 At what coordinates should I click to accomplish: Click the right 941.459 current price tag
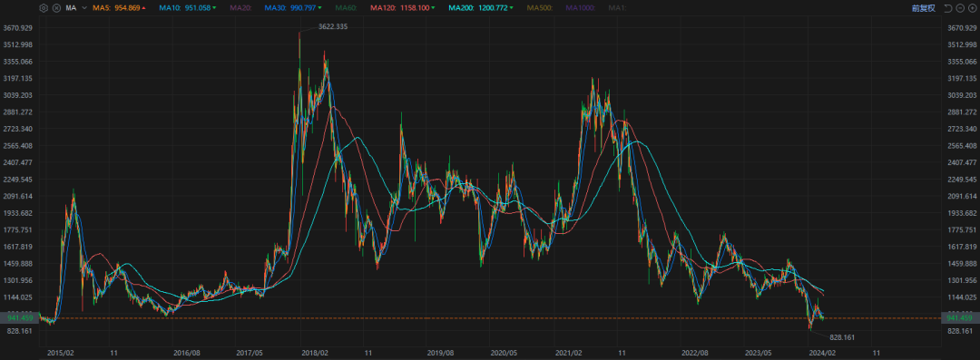[x=960, y=318]
